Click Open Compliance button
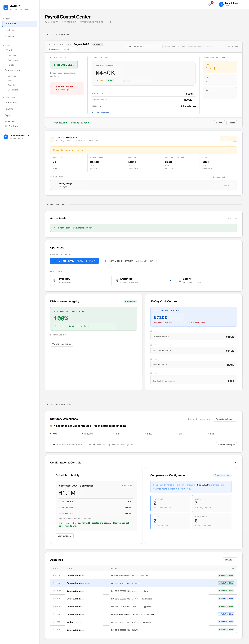Viewport: 249px width, 644px height. pyautogui.click(x=225, y=419)
